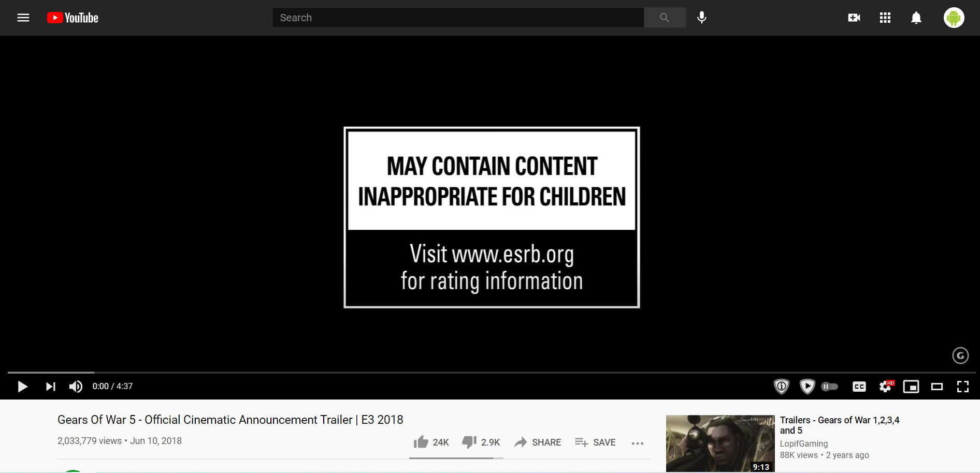Skip to the next video
Image resolution: width=980 pixels, height=473 pixels.
click(x=50, y=387)
